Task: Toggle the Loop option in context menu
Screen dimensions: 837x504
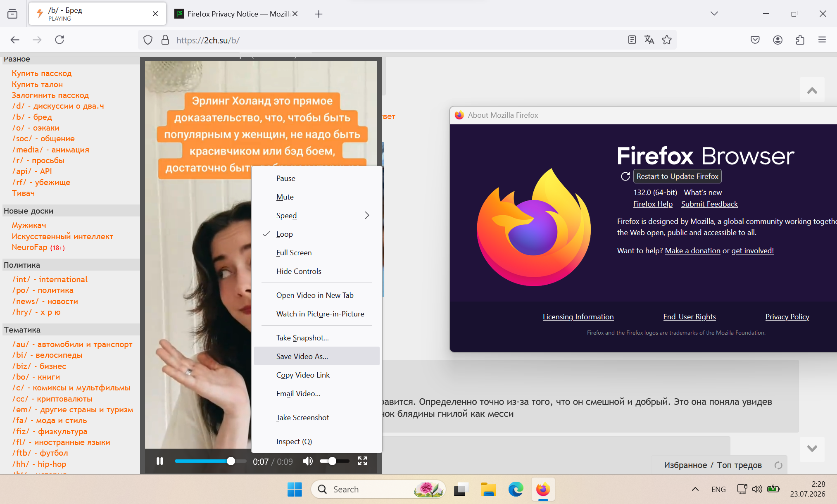Action: [317, 234]
